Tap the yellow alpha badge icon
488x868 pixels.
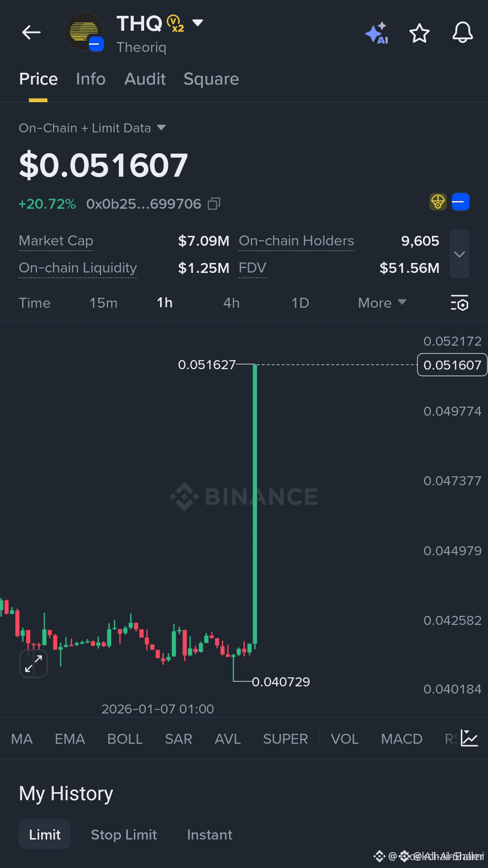[x=438, y=202]
